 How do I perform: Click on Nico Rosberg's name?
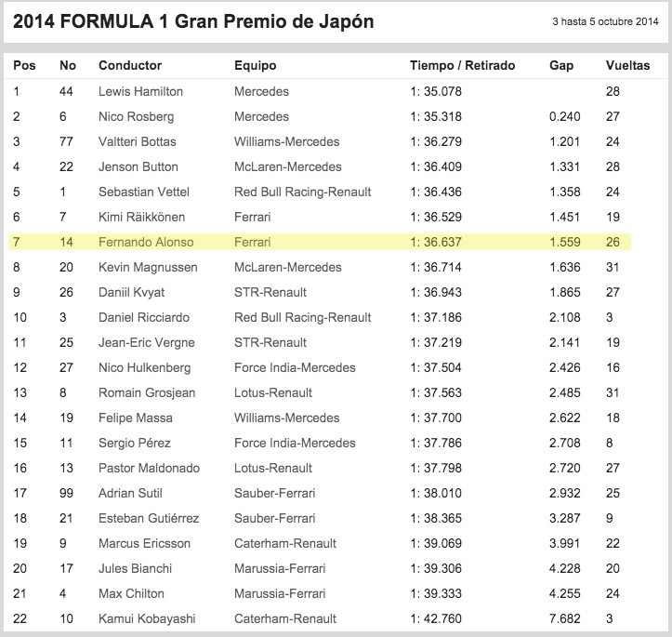pos(136,117)
